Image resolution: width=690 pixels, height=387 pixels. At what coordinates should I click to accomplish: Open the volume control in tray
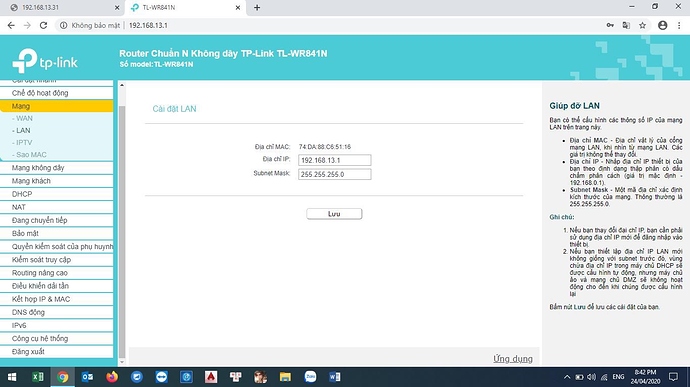click(x=591, y=377)
